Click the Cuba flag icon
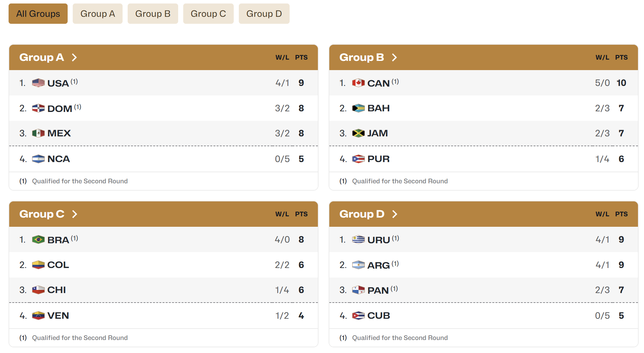644x353 pixels. coord(358,316)
